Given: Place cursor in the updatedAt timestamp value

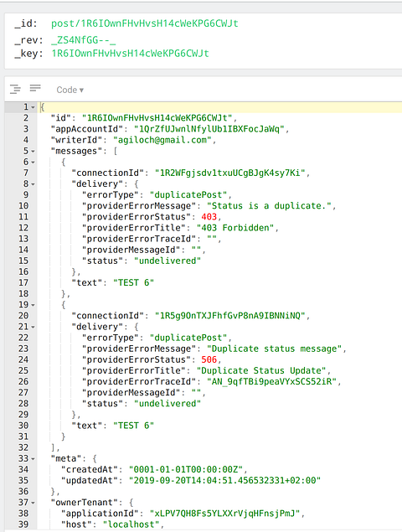Looking at the screenshot, I should (x=224, y=481).
